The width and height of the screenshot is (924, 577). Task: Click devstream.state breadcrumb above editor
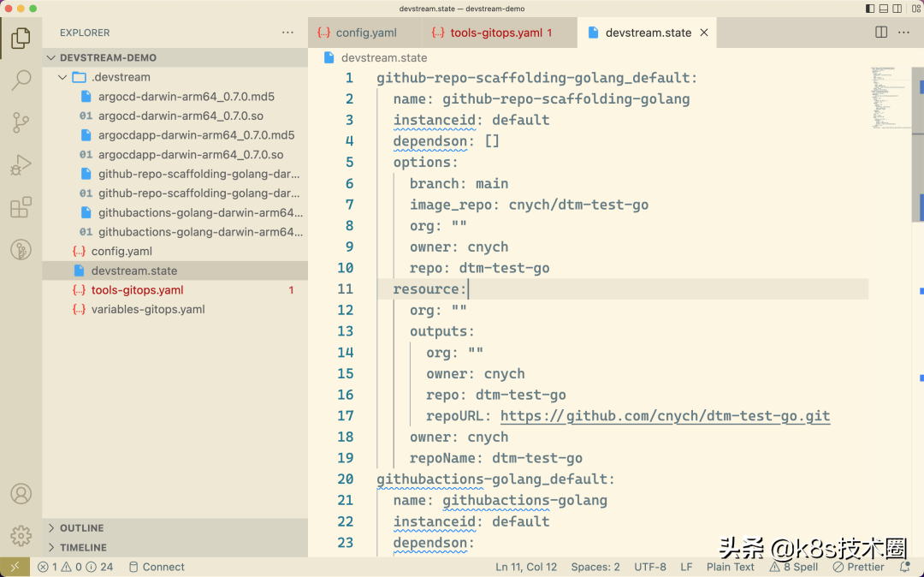pyautogui.click(x=376, y=57)
